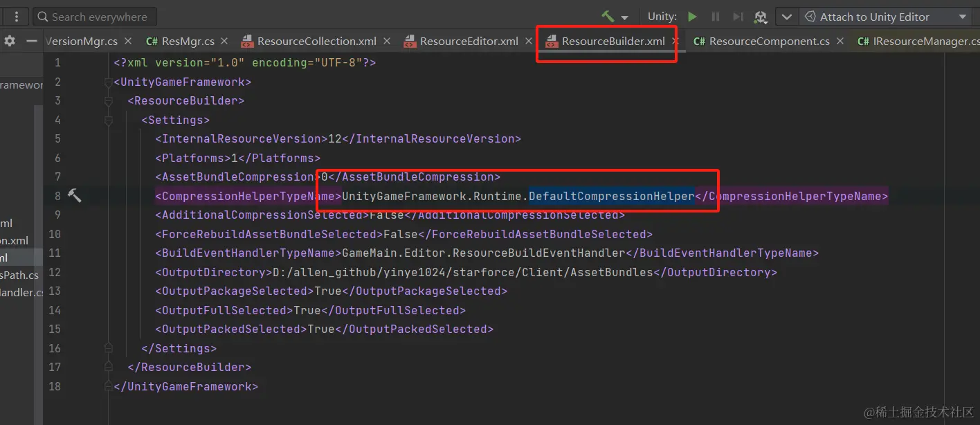Close the VersionMgr.cs tab
The width and height of the screenshot is (980, 425).
point(129,41)
